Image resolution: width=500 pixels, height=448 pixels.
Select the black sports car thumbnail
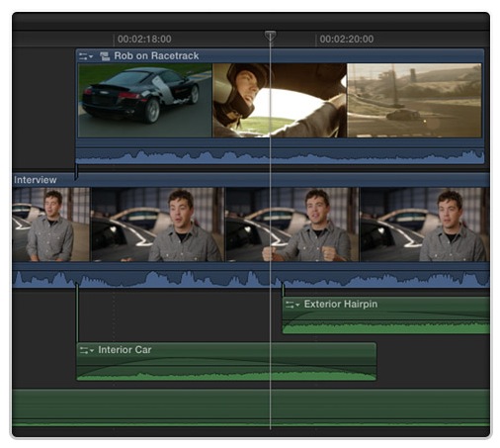click(x=145, y=100)
